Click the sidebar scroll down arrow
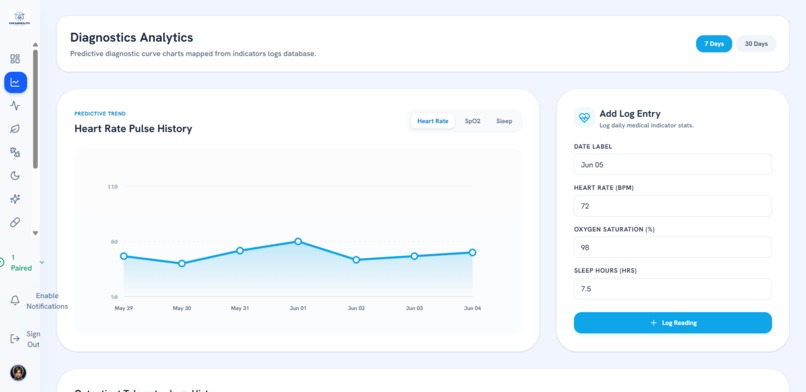Image resolution: width=806 pixels, height=392 pixels. (35, 233)
